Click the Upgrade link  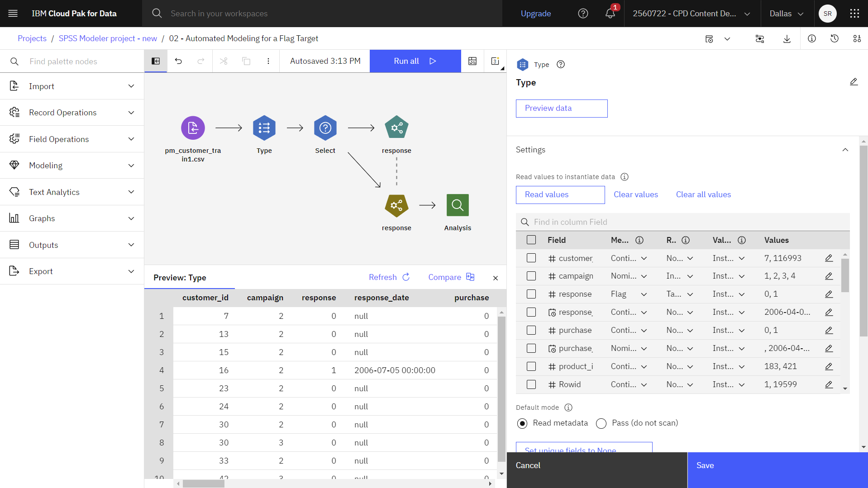pos(536,14)
